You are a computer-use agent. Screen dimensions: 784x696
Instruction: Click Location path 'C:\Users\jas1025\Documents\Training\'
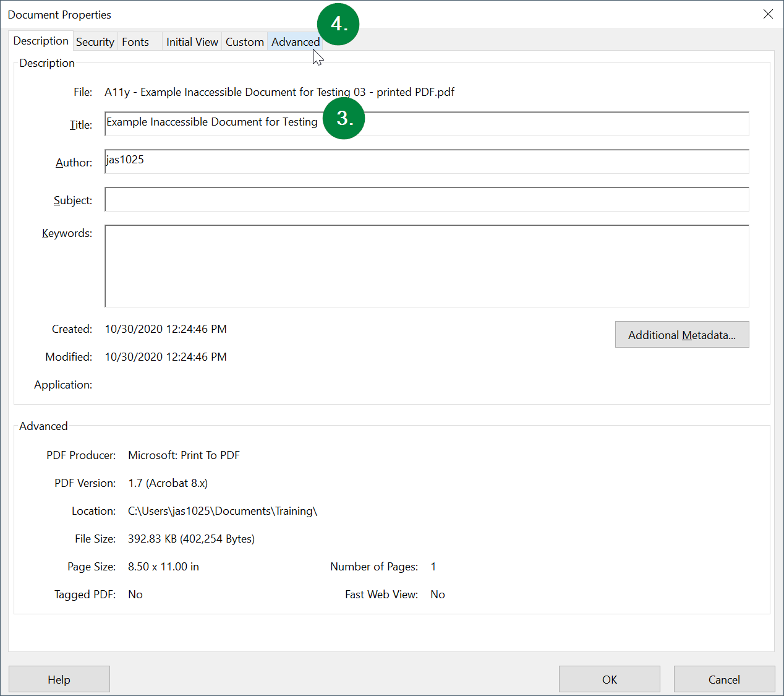pyautogui.click(x=223, y=511)
